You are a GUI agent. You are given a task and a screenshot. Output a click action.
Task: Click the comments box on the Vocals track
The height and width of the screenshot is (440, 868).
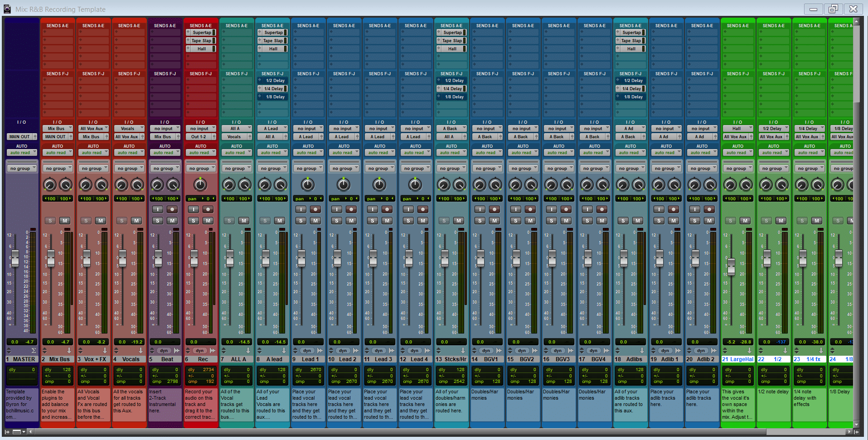point(129,405)
